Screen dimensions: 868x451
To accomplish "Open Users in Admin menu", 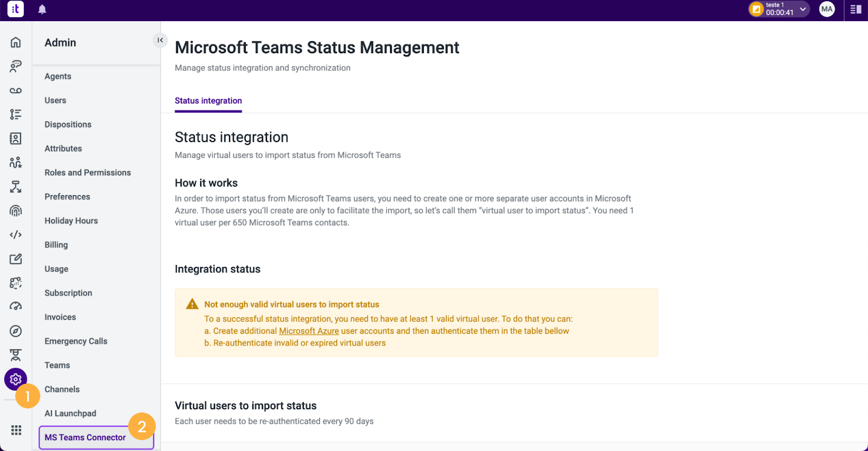I will pyautogui.click(x=55, y=100).
